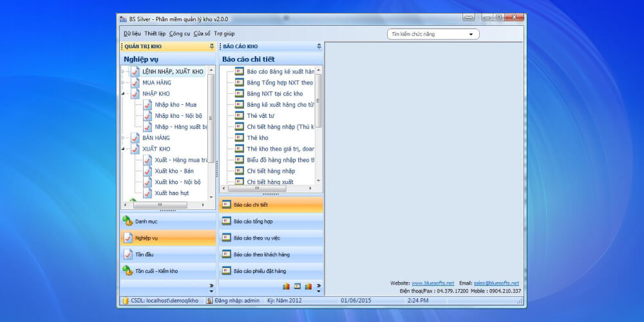Open Nhập kho - Mua entry
The image size is (644, 322).
click(x=175, y=105)
